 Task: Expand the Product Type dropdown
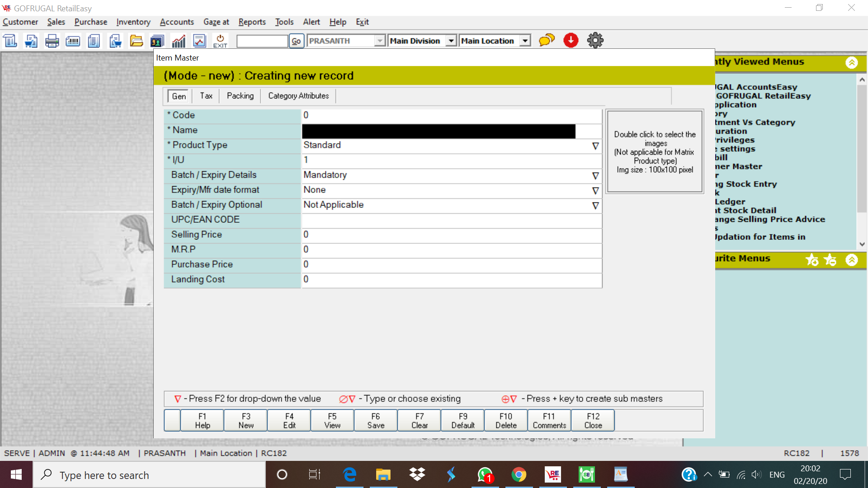point(595,145)
